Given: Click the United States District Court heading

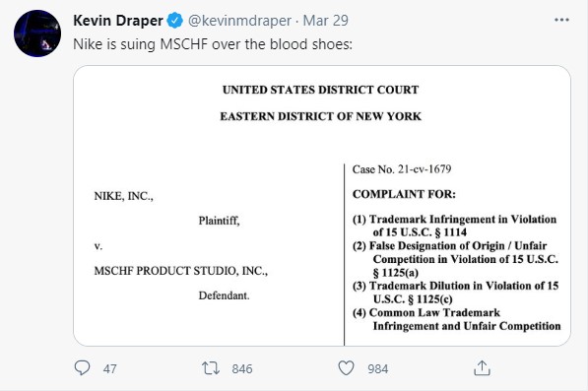Looking at the screenshot, I should (321, 90).
